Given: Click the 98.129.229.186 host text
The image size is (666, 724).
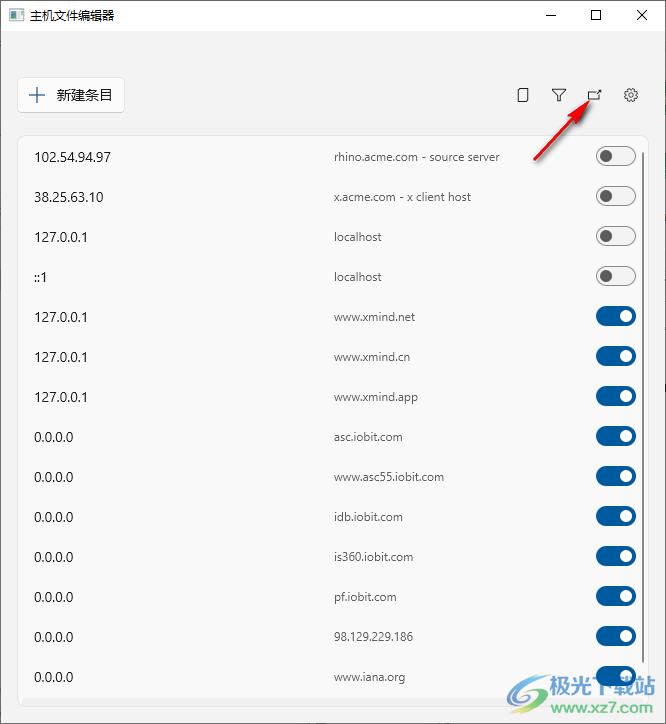Looking at the screenshot, I should coord(373,637).
